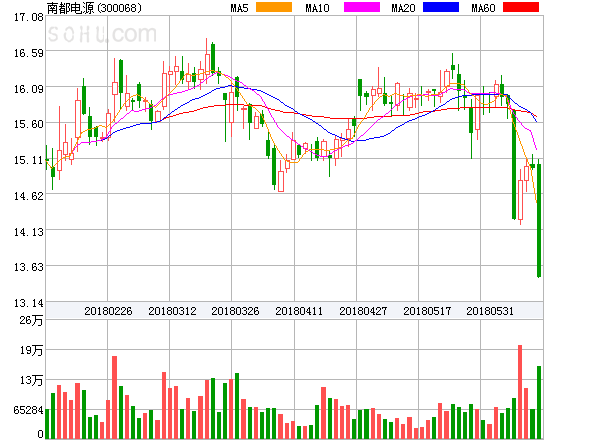This screenshot has height=440, width=600.
Task: Click the 15.11 price axis label
Action: (29, 160)
